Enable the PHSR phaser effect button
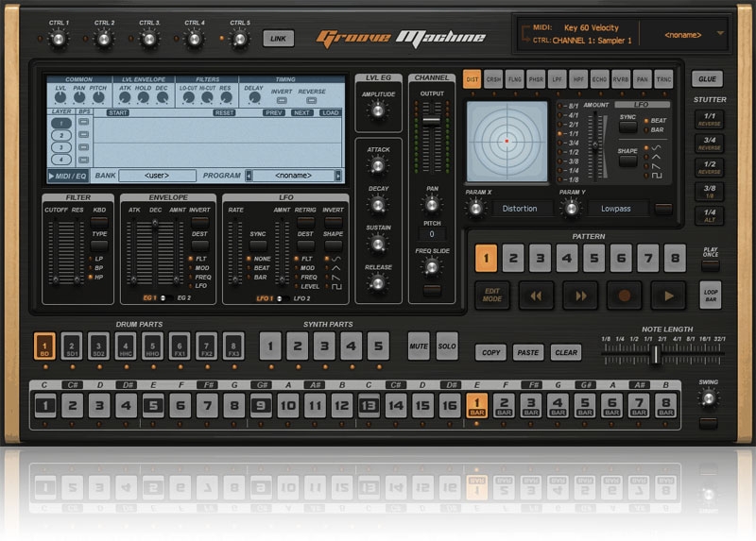Image resolution: width=756 pixels, height=541 pixels. click(536, 79)
